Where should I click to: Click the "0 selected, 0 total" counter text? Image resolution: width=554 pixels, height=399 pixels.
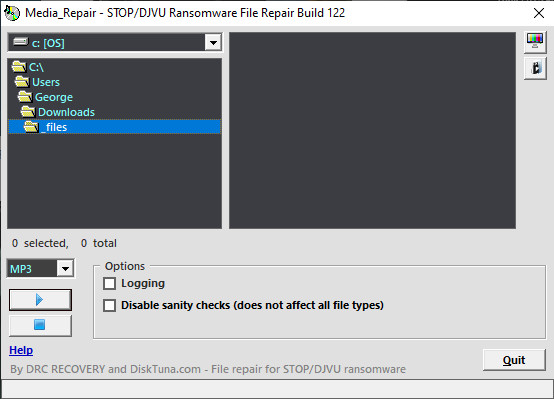(64, 243)
